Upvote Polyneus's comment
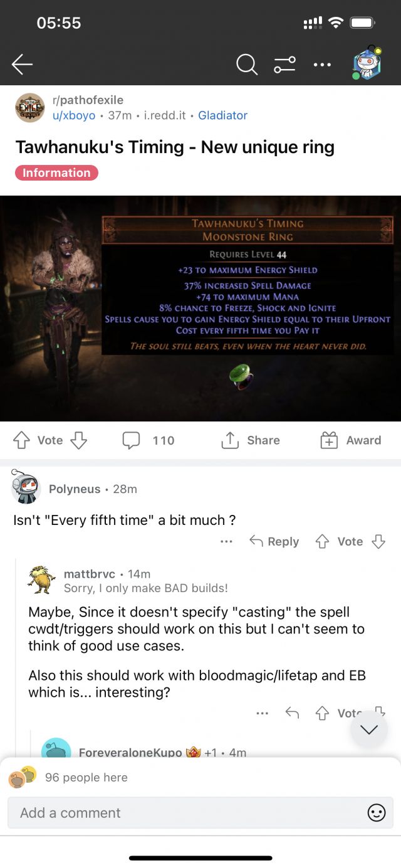Viewport: 401px width, 868px height. tap(323, 541)
